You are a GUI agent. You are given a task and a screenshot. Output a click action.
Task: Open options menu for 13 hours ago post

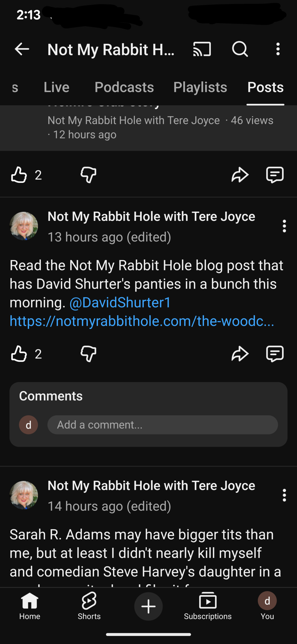[x=284, y=226]
